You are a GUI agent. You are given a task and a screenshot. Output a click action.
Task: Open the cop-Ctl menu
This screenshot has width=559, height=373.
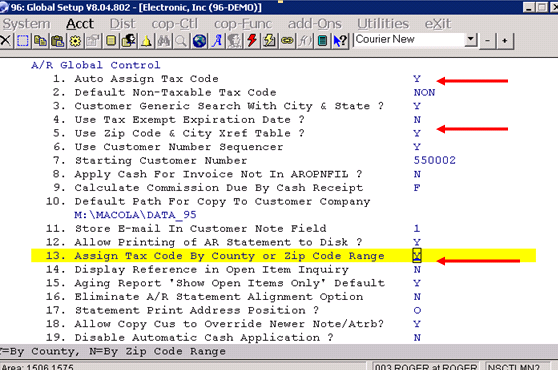click(x=174, y=24)
